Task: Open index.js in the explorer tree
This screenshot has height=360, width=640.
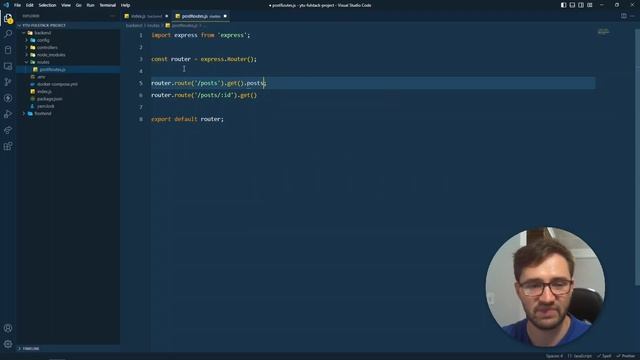Action: 44,91
